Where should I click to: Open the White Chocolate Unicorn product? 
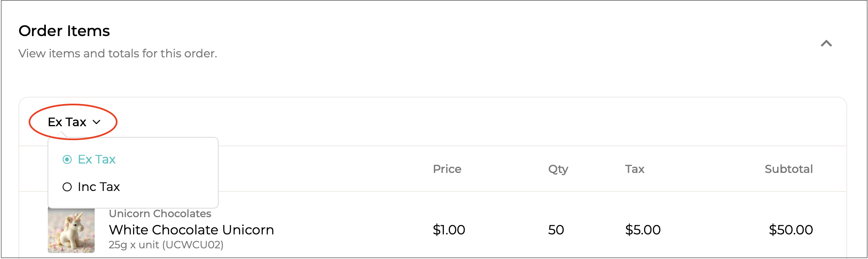tap(191, 230)
